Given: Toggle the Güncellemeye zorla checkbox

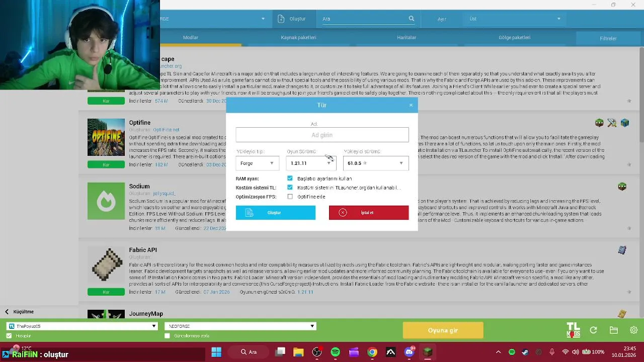Looking at the screenshot, I should [167, 336].
